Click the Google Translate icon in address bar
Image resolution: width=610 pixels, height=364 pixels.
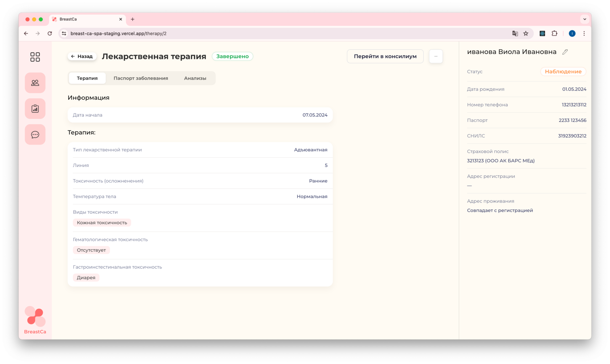pos(515,33)
